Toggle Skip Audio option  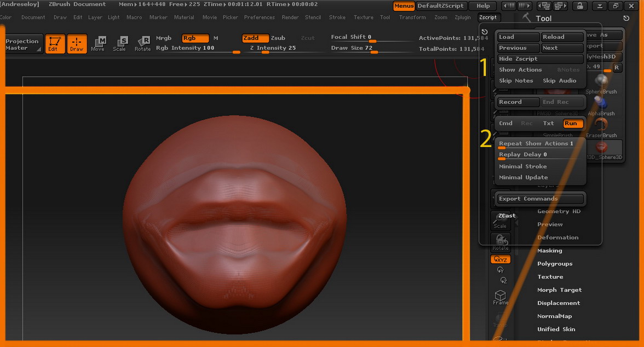point(560,81)
